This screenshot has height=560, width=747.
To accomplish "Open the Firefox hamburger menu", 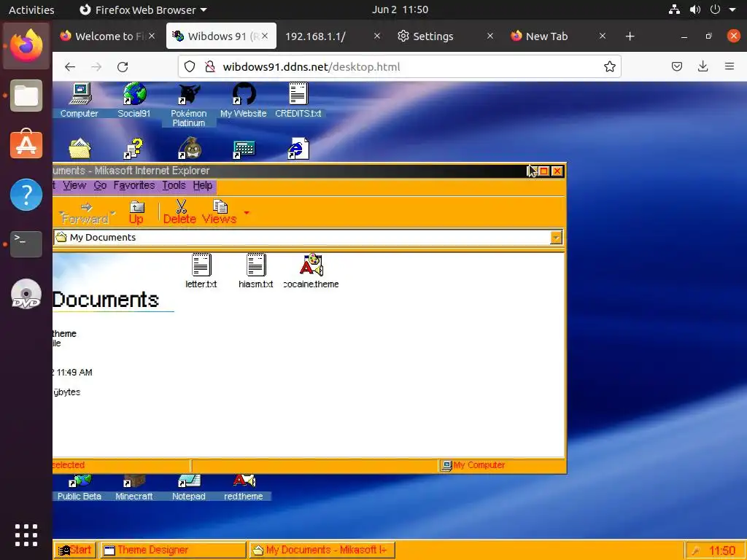I will point(729,66).
